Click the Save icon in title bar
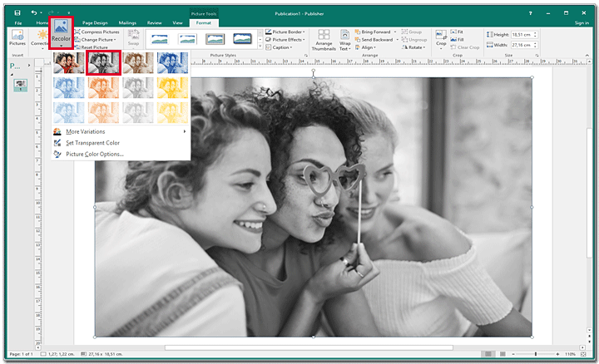This screenshot has height=364, width=599. point(17,13)
